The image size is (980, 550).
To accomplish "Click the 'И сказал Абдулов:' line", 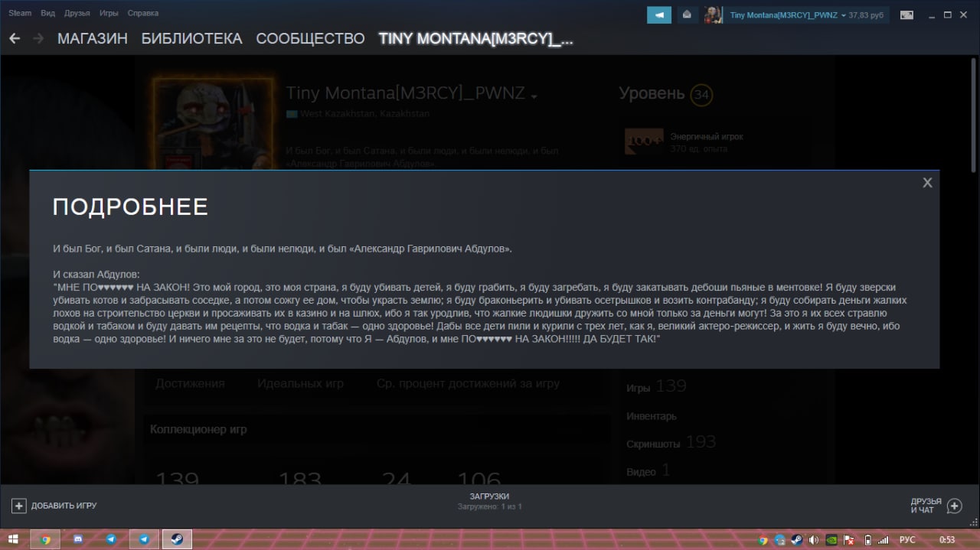I will [96, 274].
